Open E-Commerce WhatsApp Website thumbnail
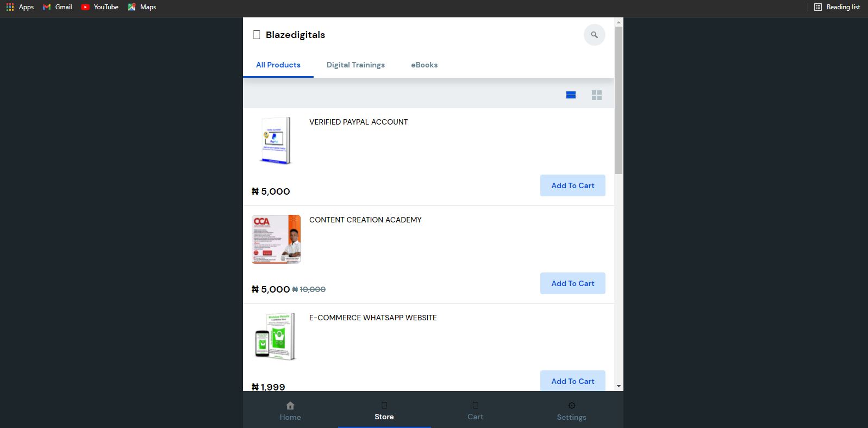868x428 pixels. [x=276, y=337]
